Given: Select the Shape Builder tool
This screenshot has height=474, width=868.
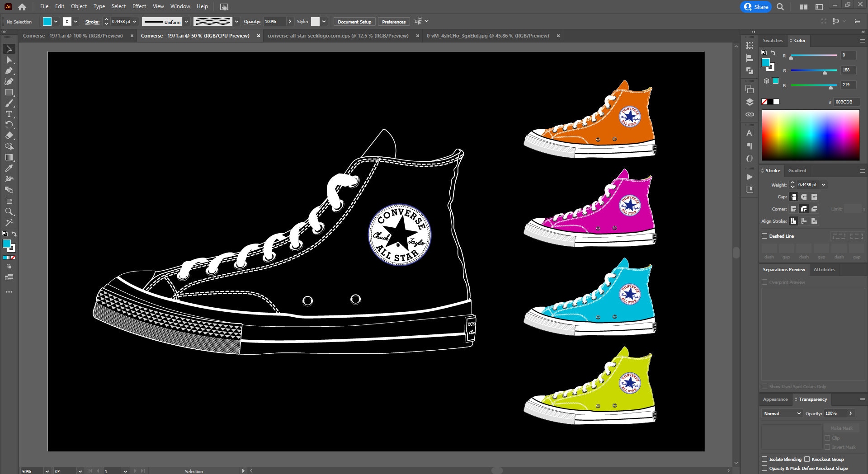Looking at the screenshot, I should [x=9, y=146].
